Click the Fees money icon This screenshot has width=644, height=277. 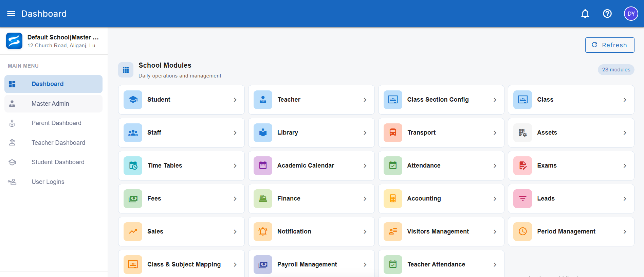pyautogui.click(x=133, y=198)
